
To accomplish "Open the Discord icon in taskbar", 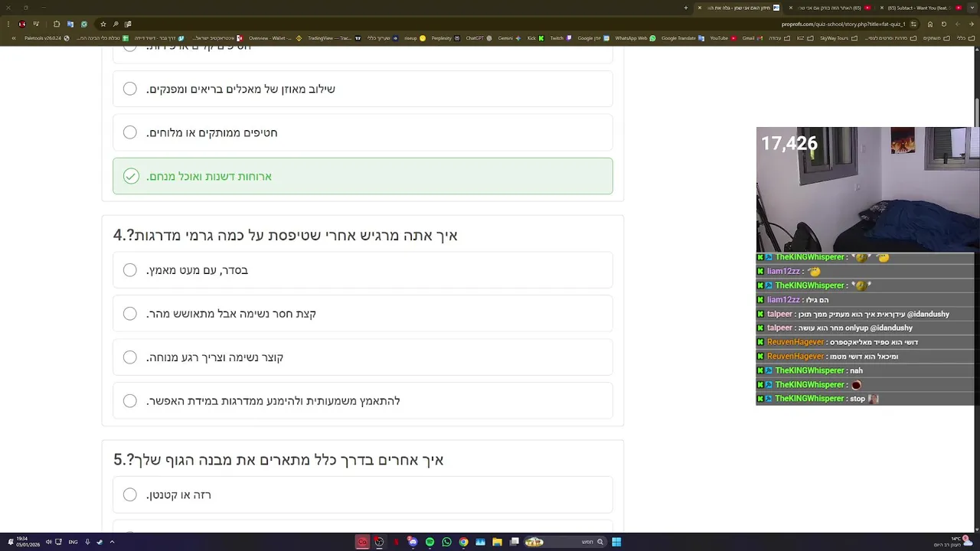I will pos(413,542).
